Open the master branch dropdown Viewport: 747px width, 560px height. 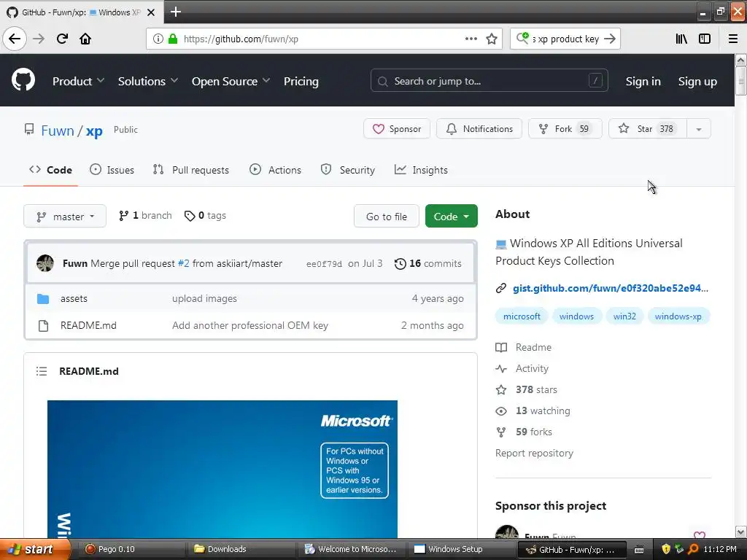[65, 217]
